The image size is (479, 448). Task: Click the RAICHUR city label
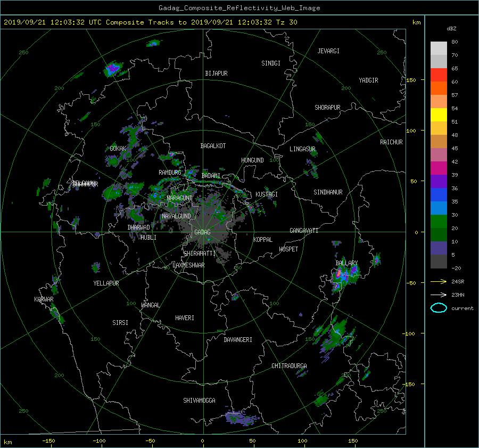[391, 142]
